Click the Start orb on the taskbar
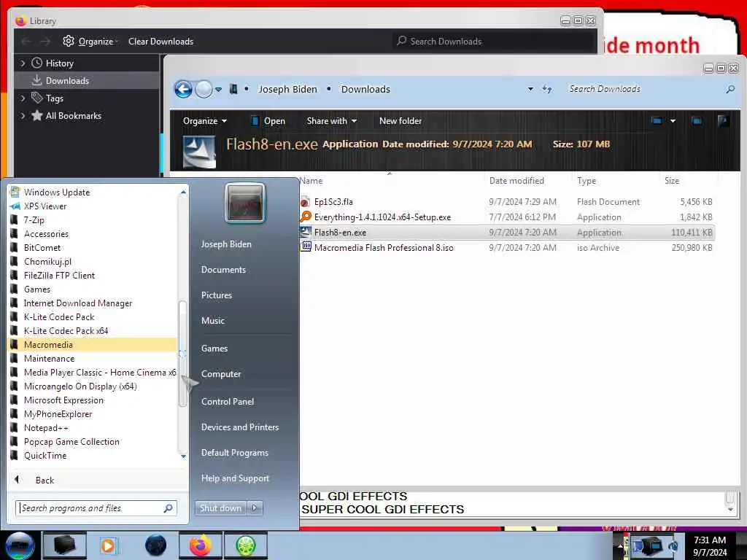747x560 pixels. (x=20, y=545)
